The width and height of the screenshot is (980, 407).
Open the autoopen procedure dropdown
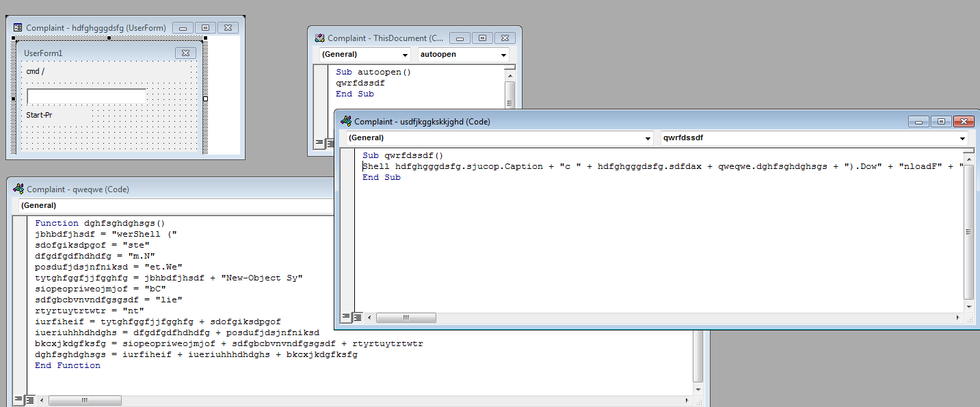pyautogui.click(x=504, y=55)
